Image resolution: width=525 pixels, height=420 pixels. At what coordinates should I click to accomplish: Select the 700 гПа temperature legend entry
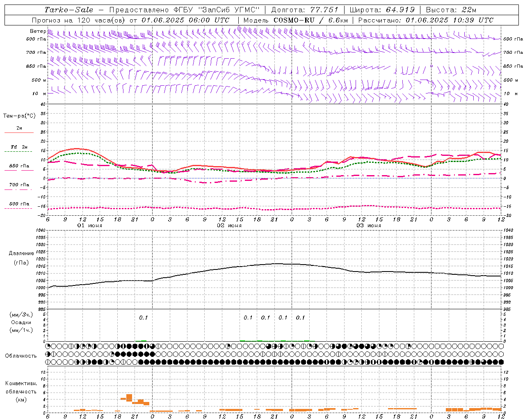[19, 185]
